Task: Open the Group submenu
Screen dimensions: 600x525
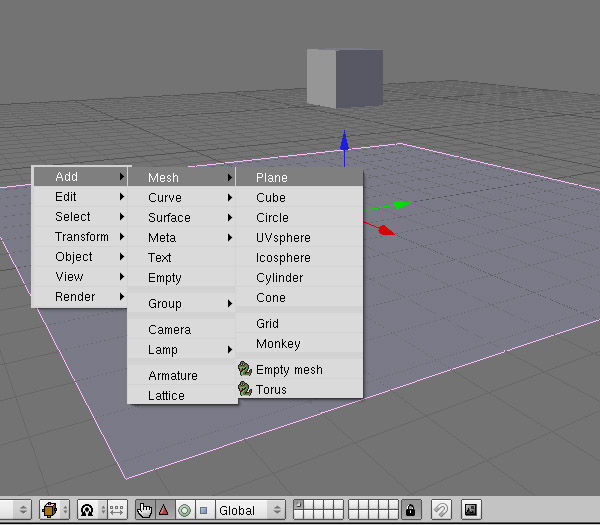Action: point(181,303)
